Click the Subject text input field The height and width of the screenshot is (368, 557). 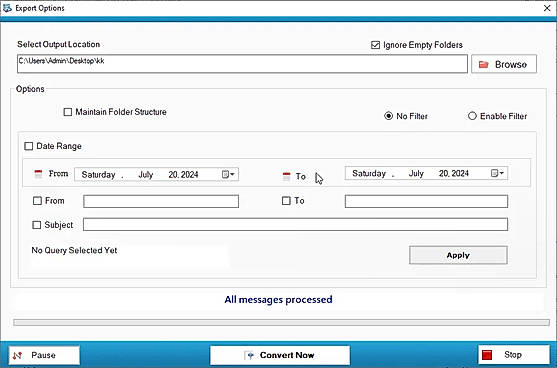pyautogui.click(x=295, y=224)
